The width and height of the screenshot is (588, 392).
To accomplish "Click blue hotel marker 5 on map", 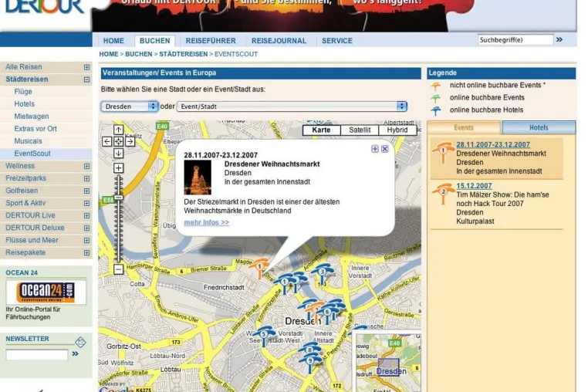I will [x=264, y=336].
